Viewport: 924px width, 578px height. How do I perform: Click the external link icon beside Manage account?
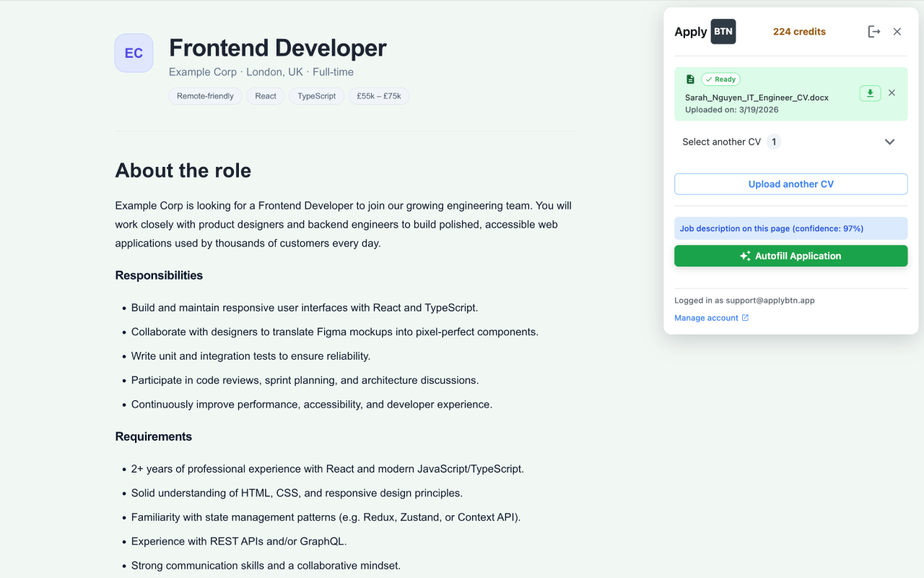pos(744,317)
